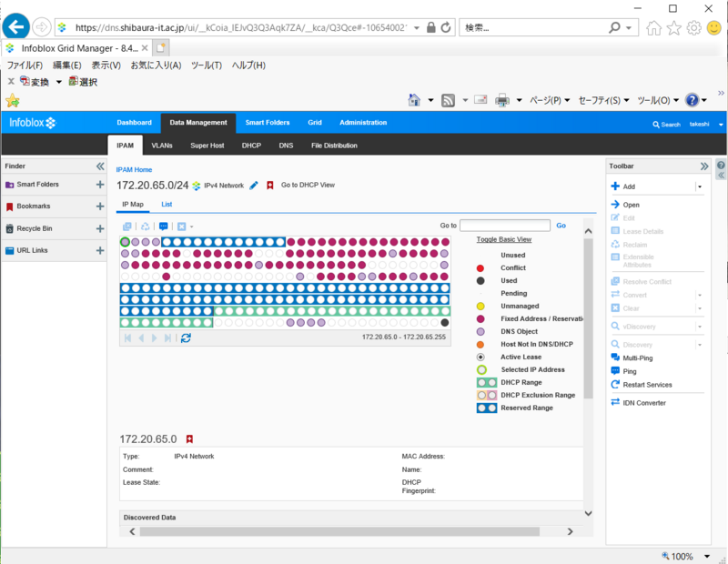The width and height of the screenshot is (728, 564).
Task: Refresh the page with the reload icon
Action: point(446,27)
